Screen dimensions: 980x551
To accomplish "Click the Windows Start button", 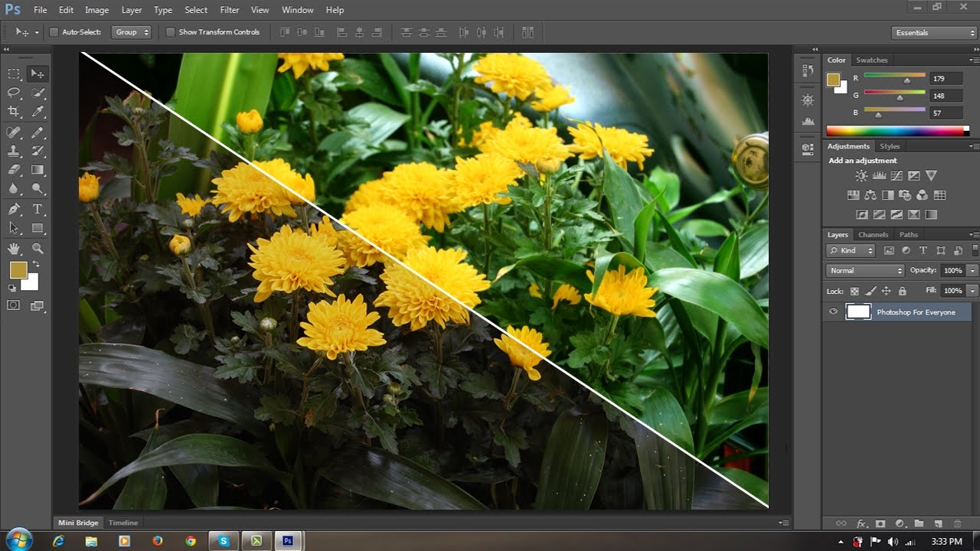I will [18, 540].
